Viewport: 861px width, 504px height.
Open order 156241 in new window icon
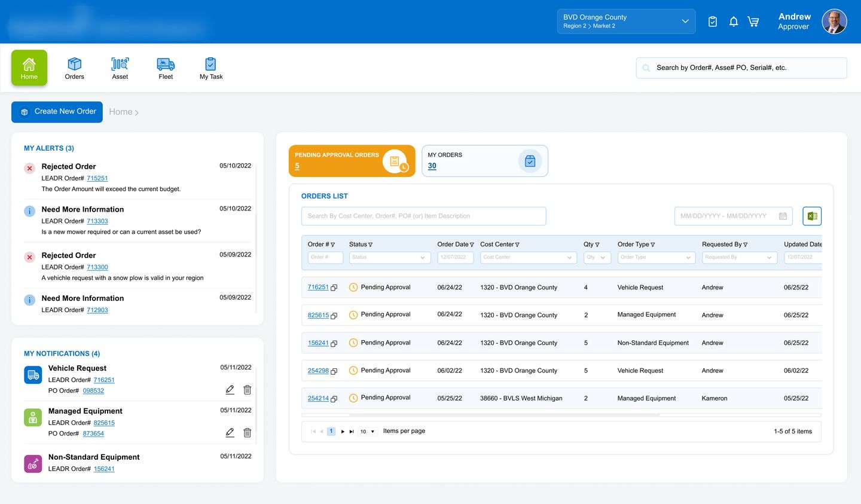pos(334,343)
